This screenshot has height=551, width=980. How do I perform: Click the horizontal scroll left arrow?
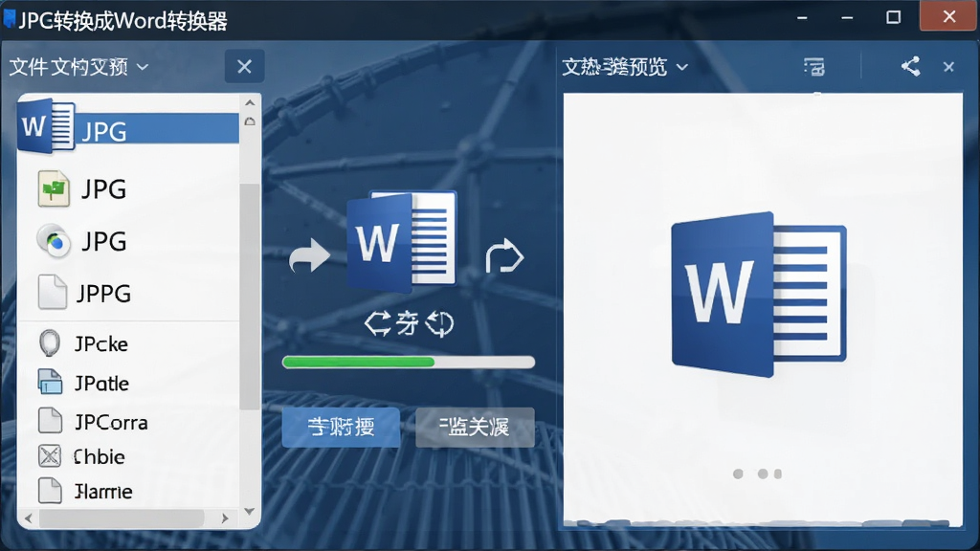point(28,518)
